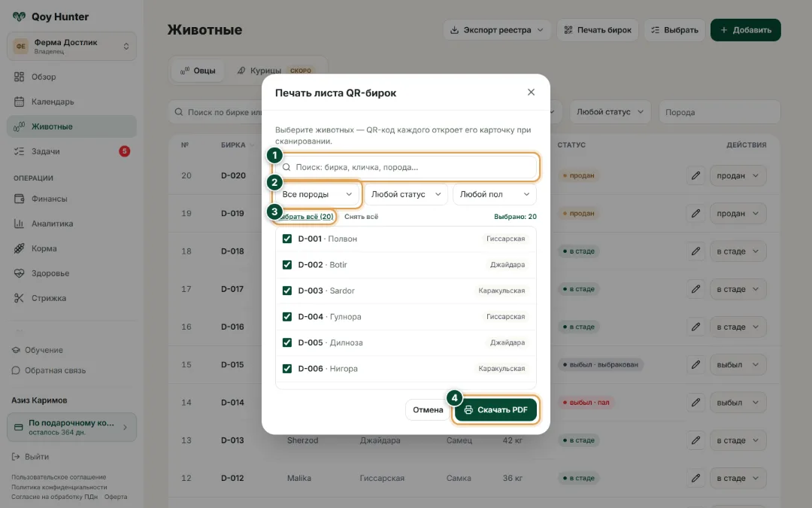Open the Финансы wallet icon
Viewport: 812px width, 508px height.
(19, 199)
